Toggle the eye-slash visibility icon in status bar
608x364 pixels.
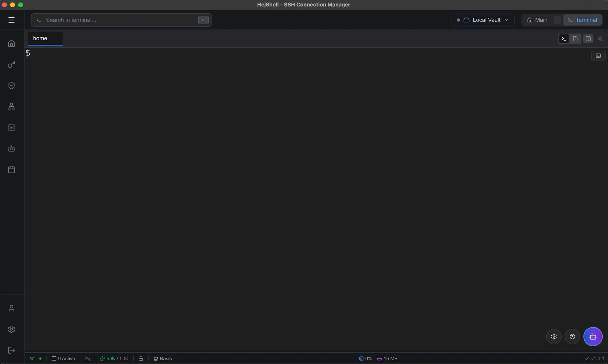click(x=88, y=358)
